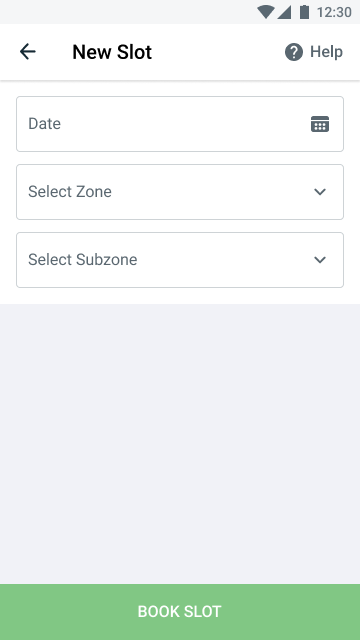
Task: Tap the question mark Help icon
Action: (294, 52)
